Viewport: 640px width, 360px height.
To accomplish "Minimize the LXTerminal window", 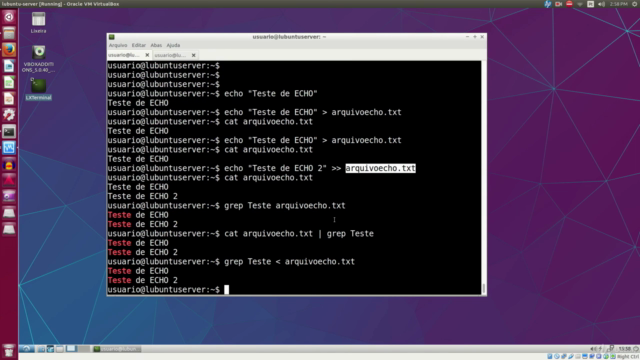I will [467, 37].
